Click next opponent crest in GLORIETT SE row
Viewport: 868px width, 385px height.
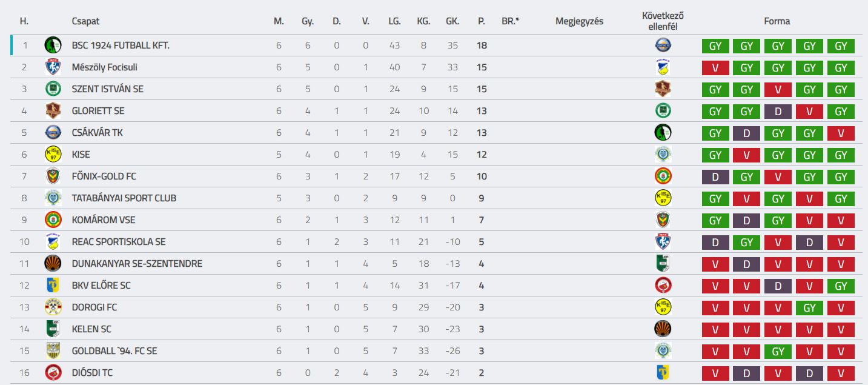663,110
